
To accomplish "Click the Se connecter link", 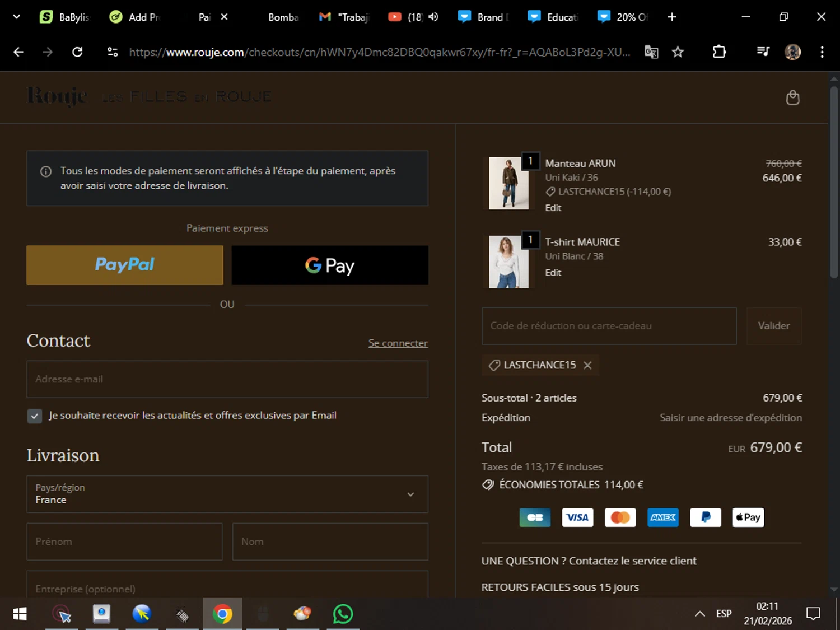I will point(398,343).
